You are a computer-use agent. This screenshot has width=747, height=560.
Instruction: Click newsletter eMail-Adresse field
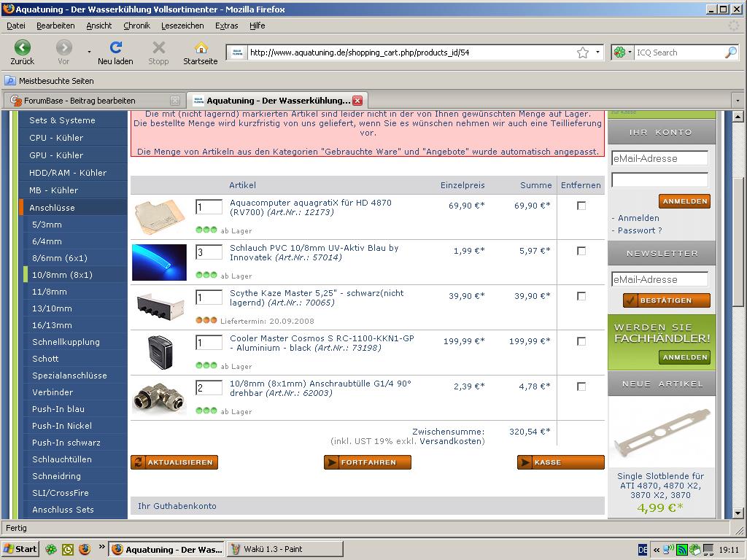tap(659, 279)
